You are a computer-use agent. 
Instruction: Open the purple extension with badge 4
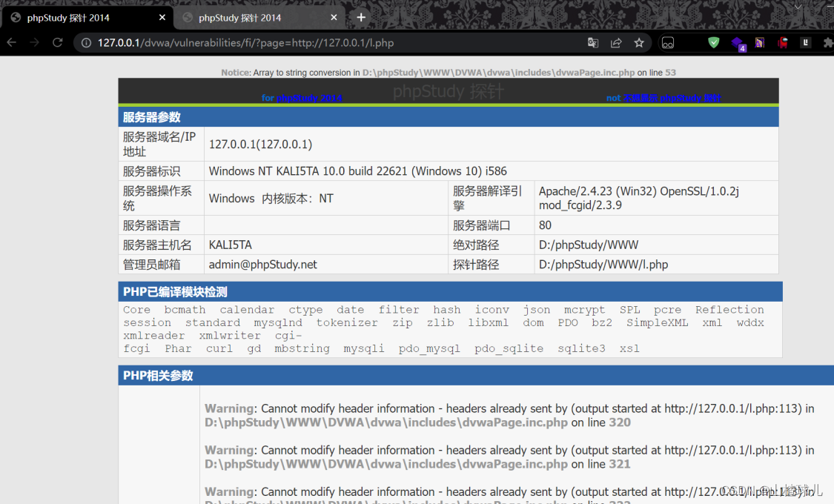(738, 44)
